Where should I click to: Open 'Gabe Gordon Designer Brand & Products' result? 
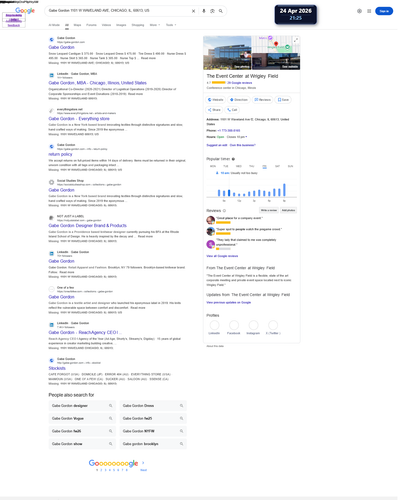pyautogui.click(x=88, y=226)
